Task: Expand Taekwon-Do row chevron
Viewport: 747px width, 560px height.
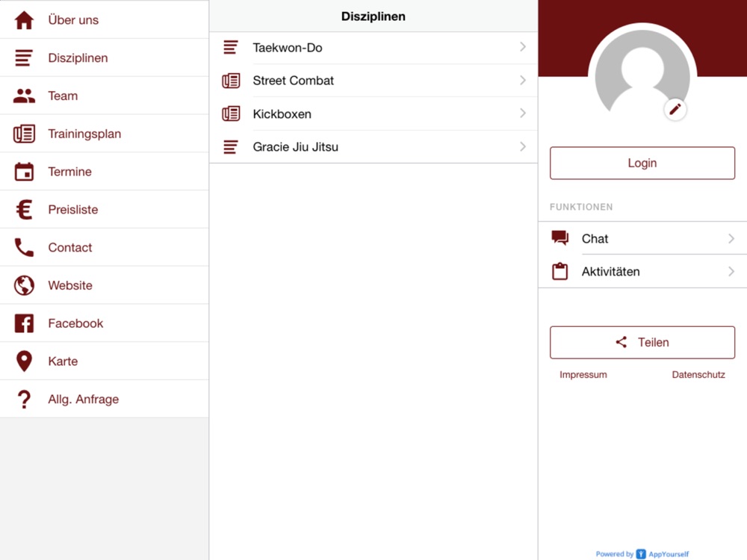Action: tap(523, 46)
